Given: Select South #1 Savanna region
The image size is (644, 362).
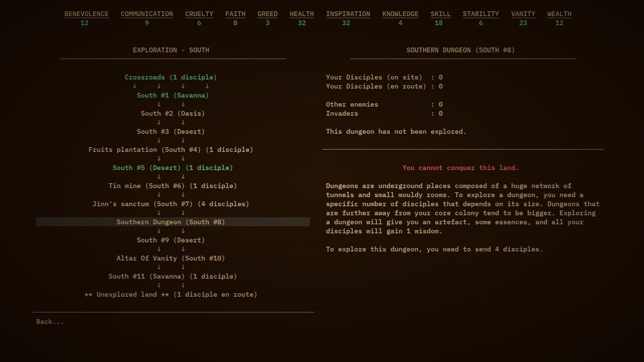Looking at the screenshot, I should (x=172, y=95).
